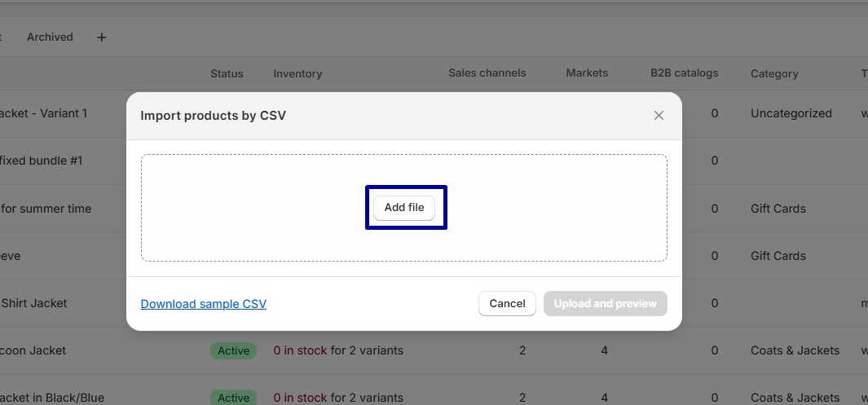The width and height of the screenshot is (868, 405).
Task: Select the B2B catalogs column header
Action: point(685,73)
